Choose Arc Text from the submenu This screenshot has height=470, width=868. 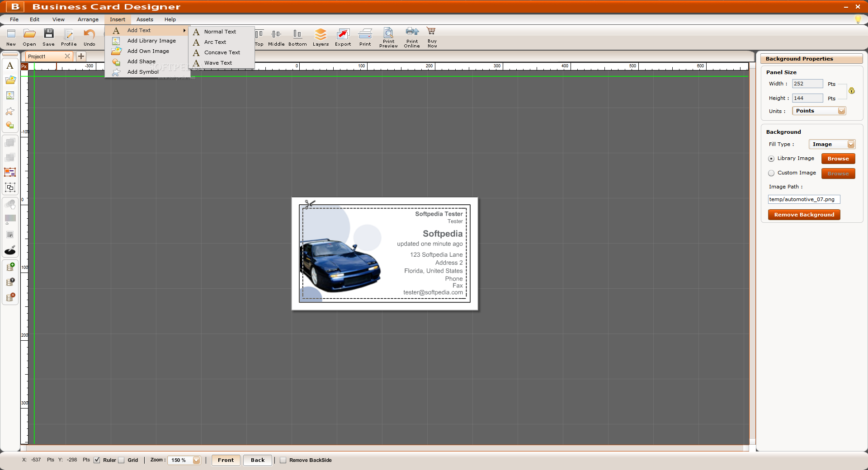pos(215,42)
